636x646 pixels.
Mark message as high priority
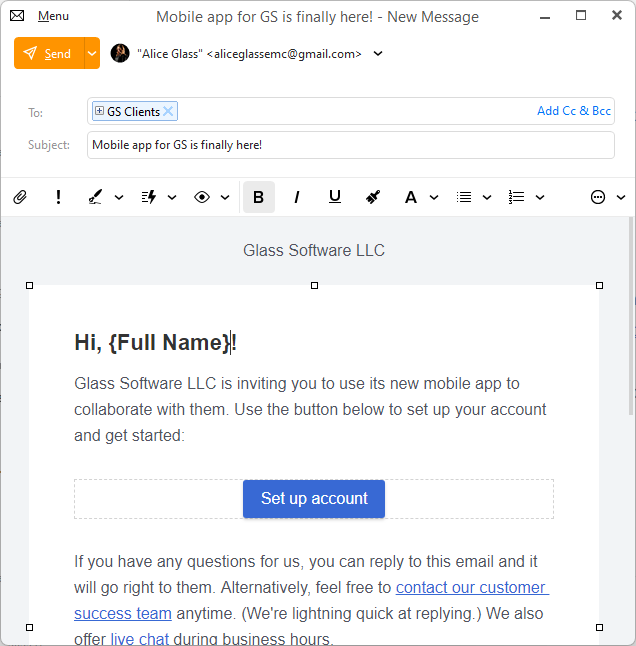(58, 197)
